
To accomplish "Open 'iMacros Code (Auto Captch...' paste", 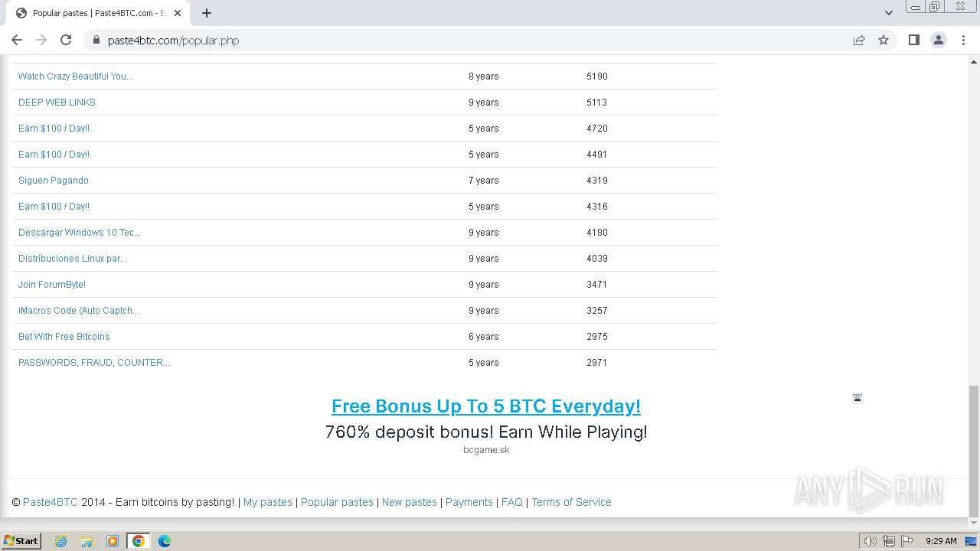I will (x=79, y=311).
